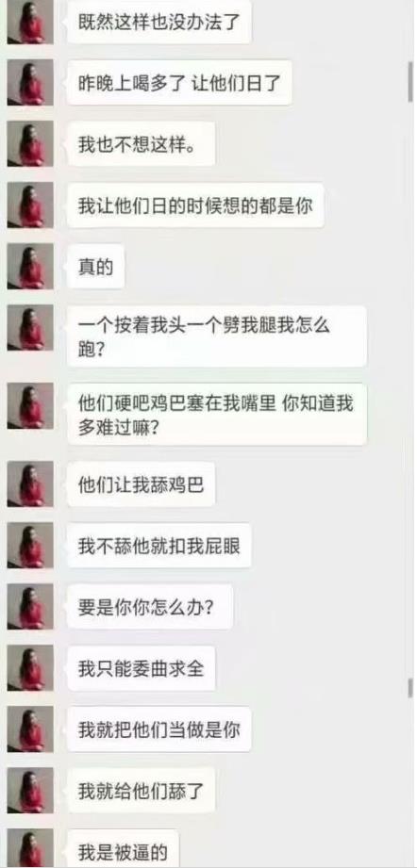Open avatar beside '我就把他们当做是你'
This screenshot has height=868, width=417.
(x=30, y=729)
